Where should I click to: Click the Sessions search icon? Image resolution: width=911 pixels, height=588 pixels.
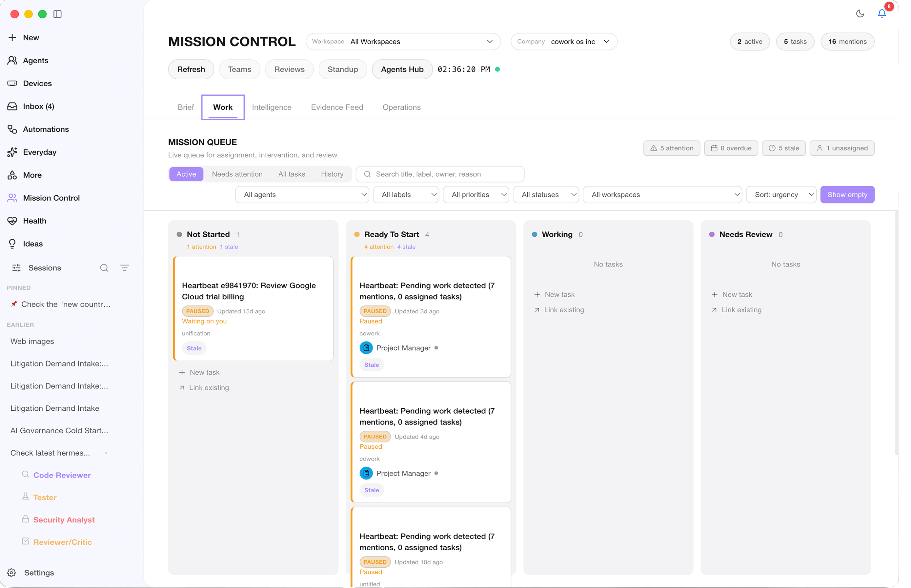[x=104, y=268]
